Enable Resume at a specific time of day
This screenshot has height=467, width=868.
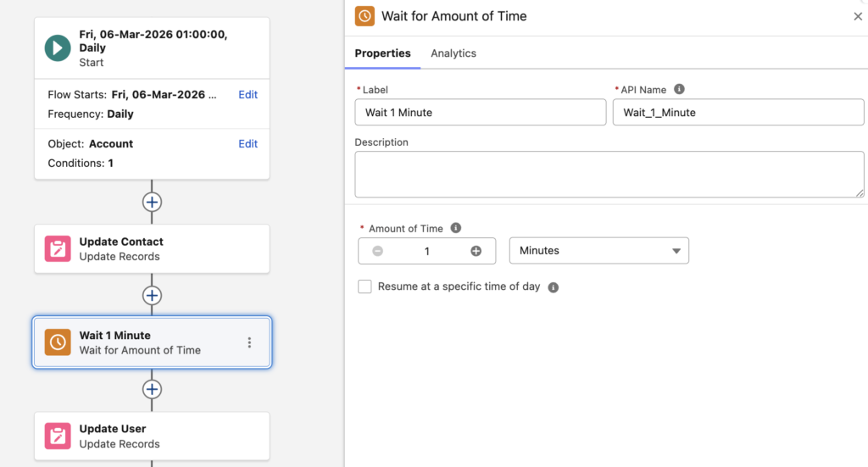click(365, 286)
